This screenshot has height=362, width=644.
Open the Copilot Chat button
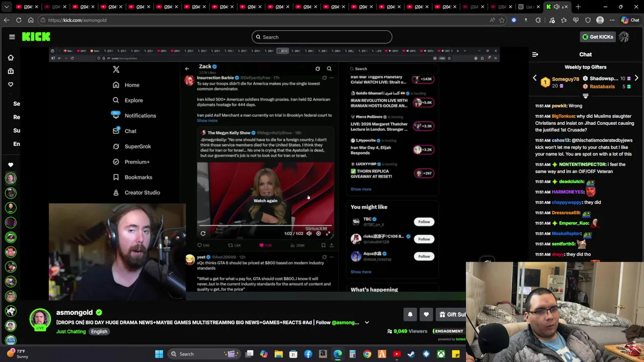coord(630,20)
